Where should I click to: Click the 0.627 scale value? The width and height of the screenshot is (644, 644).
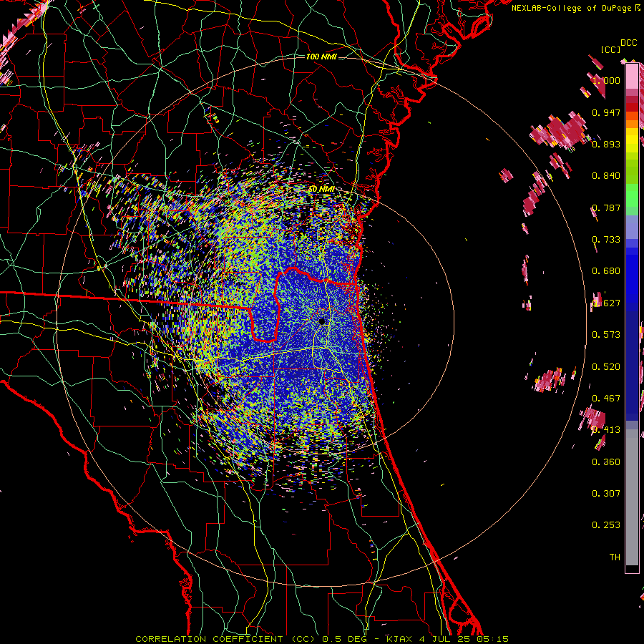click(606, 303)
